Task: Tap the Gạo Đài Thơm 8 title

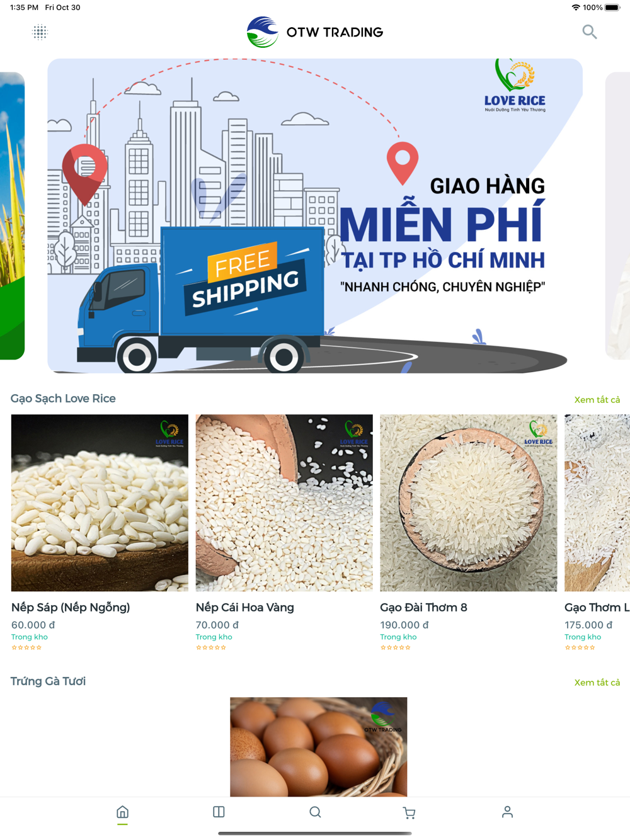Action: pyautogui.click(x=424, y=608)
